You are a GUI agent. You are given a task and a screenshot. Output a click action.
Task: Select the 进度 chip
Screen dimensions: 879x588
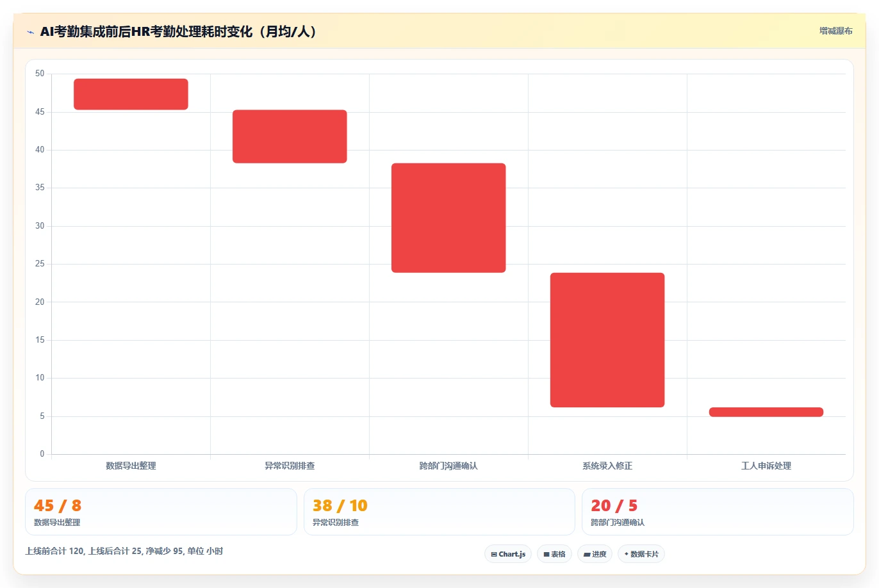(595, 554)
